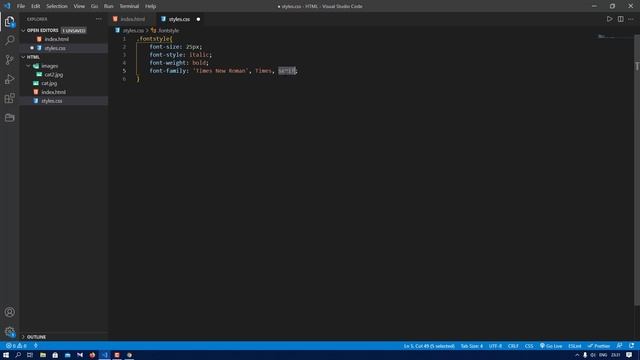Click the .fontstyle selector on line 1
The image size is (640, 360).
click(x=153, y=39)
